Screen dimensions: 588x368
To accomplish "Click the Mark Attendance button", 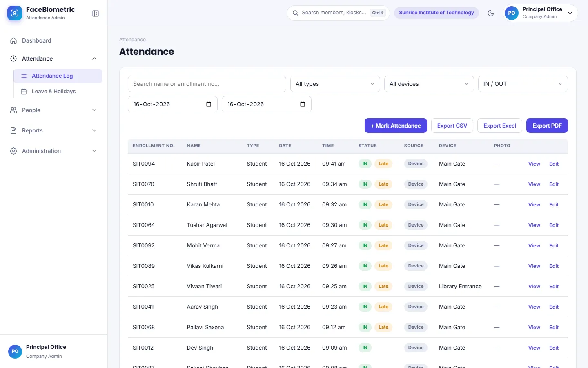I will tap(396, 126).
